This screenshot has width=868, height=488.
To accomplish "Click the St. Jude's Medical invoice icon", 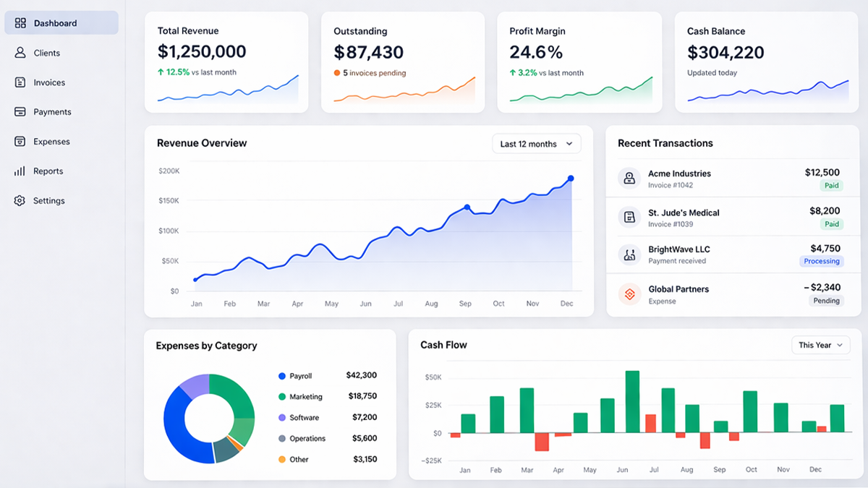I will tap(629, 218).
